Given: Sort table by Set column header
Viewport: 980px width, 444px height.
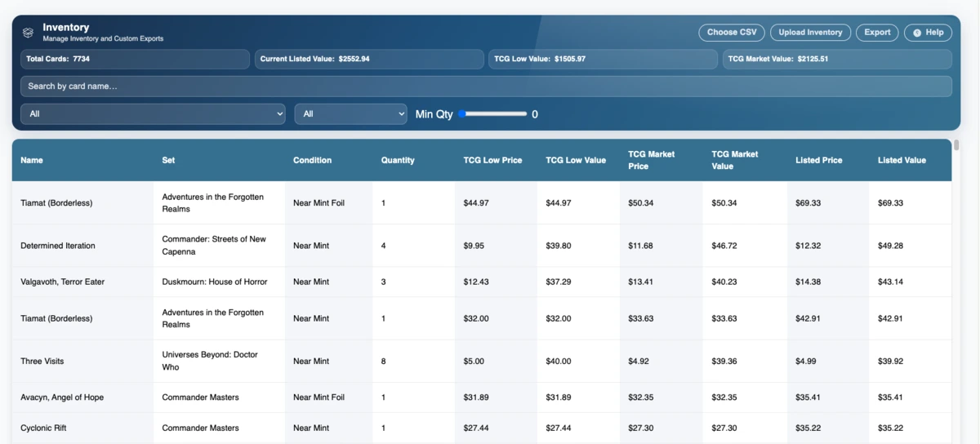Looking at the screenshot, I should click(168, 160).
